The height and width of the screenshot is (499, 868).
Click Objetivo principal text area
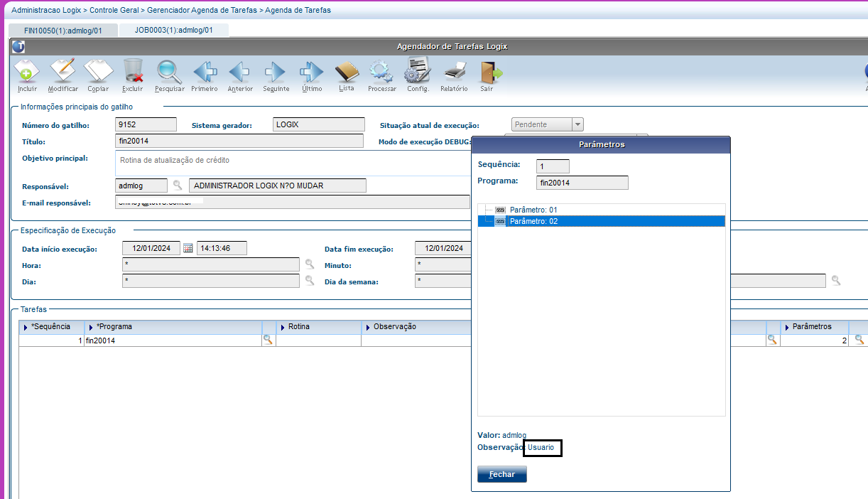coord(293,163)
